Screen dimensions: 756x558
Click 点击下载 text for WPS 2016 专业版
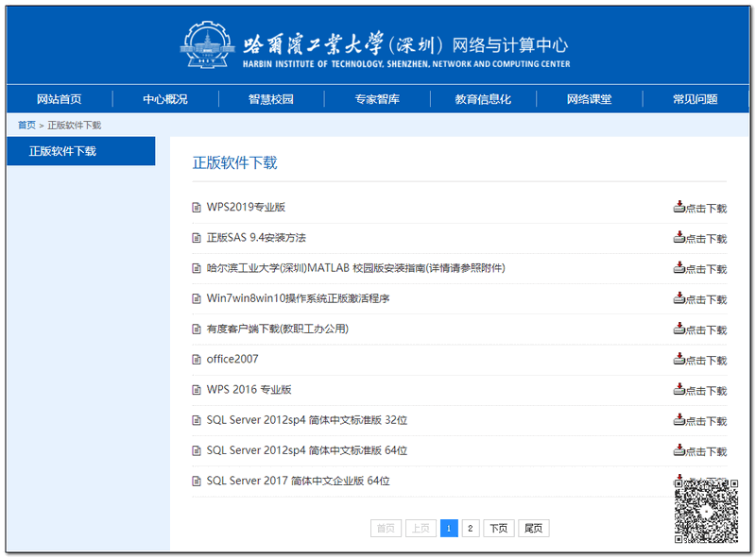tap(706, 391)
